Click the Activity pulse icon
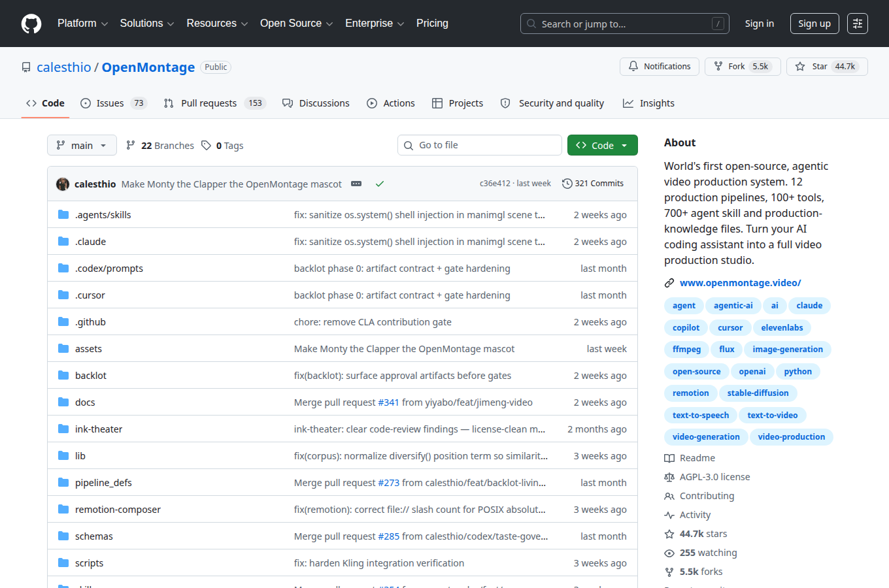This screenshot has width=889, height=588. pyautogui.click(x=669, y=515)
